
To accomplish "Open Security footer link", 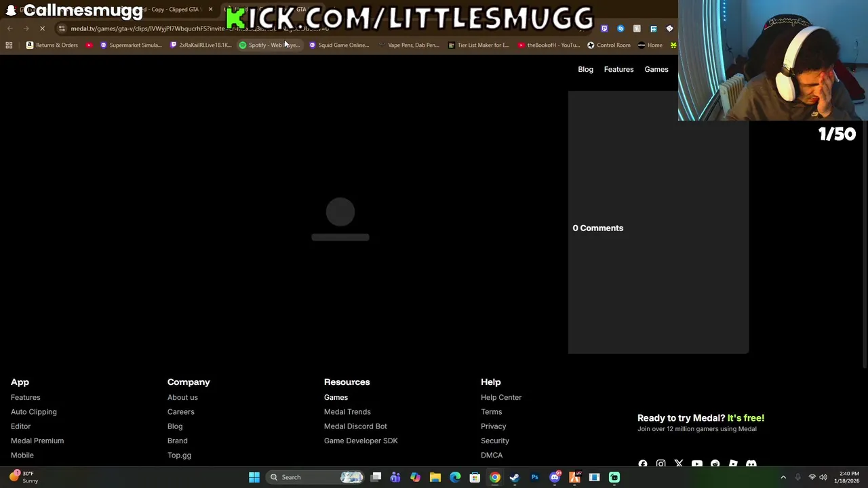I will click(x=494, y=441).
